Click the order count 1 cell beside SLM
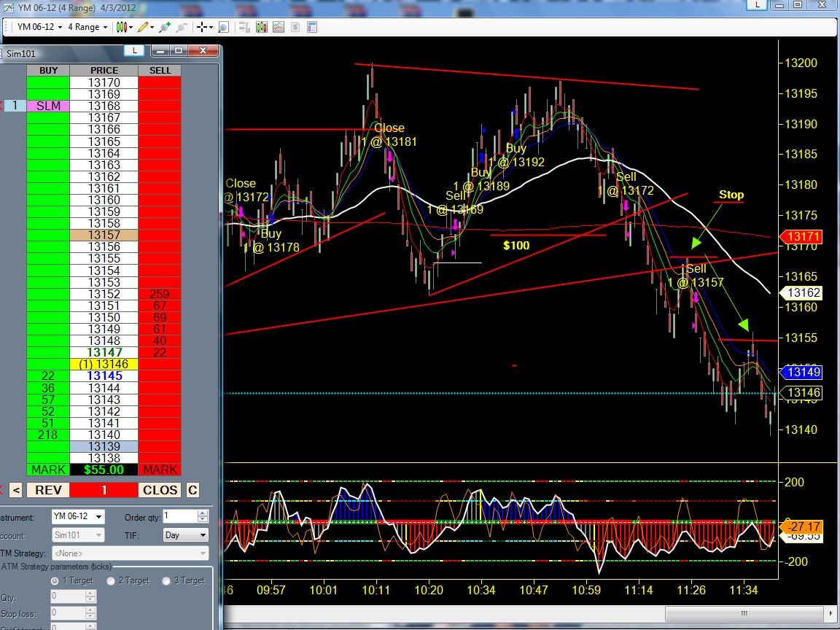 tap(15, 106)
